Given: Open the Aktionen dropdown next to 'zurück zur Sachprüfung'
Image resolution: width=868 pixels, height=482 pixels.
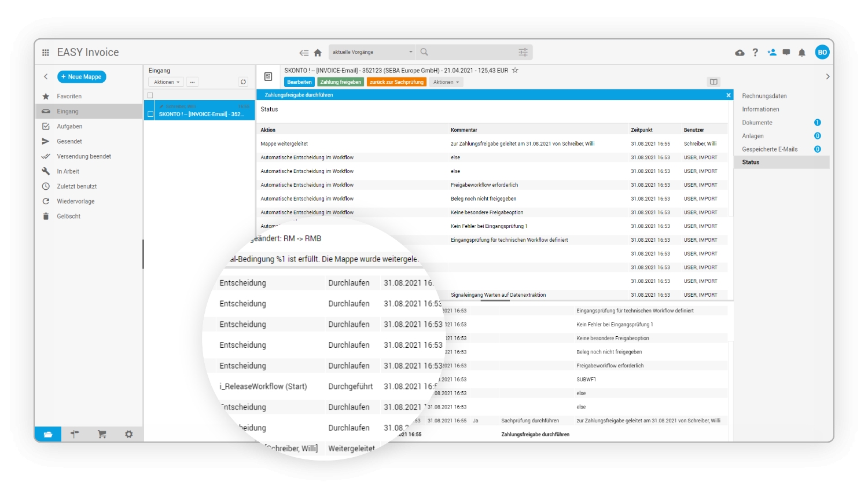Looking at the screenshot, I should click(x=446, y=82).
